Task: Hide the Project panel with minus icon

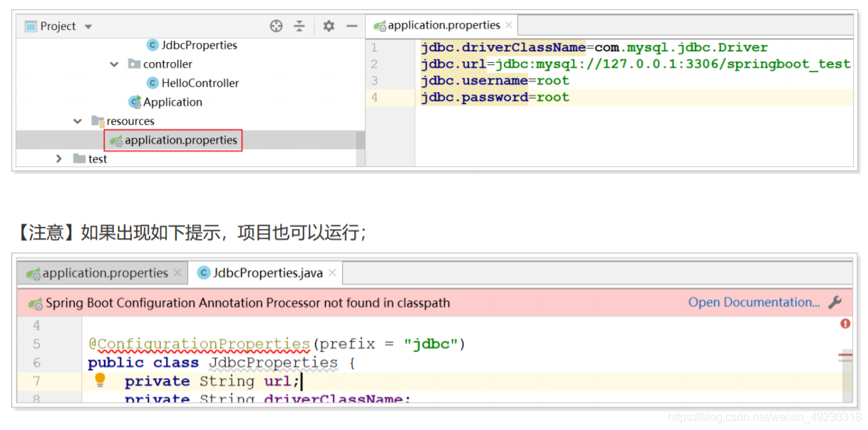Action: coord(351,26)
